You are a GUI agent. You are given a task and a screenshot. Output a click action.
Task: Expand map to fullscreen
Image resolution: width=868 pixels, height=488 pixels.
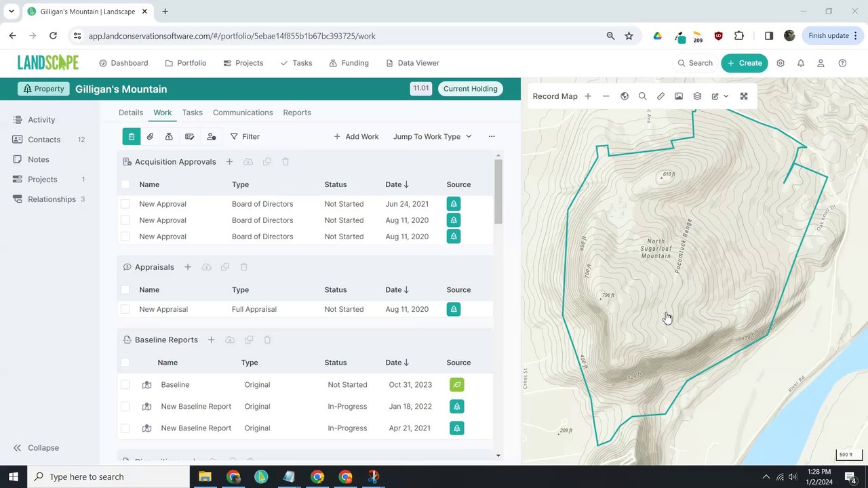(744, 96)
